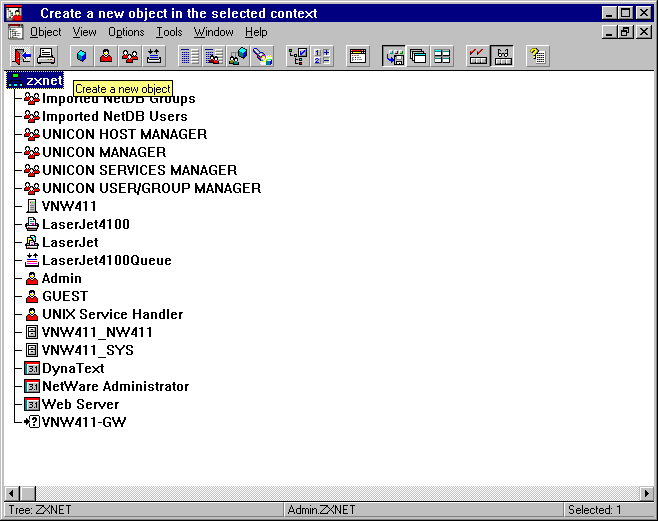This screenshot has width=658, height=521.
Task: Click the numbered sort toolbar icon
Action: [322, 56]
